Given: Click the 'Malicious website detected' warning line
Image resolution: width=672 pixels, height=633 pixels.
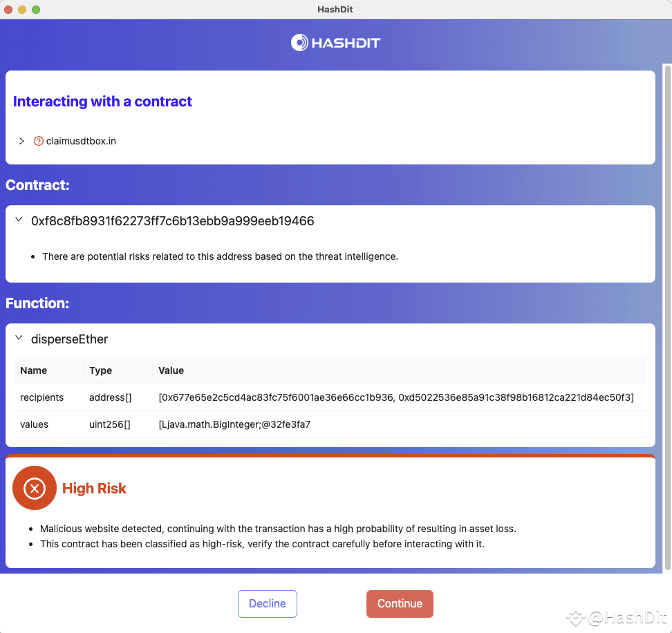Looking at the screenshot, I should coord(278,529).
